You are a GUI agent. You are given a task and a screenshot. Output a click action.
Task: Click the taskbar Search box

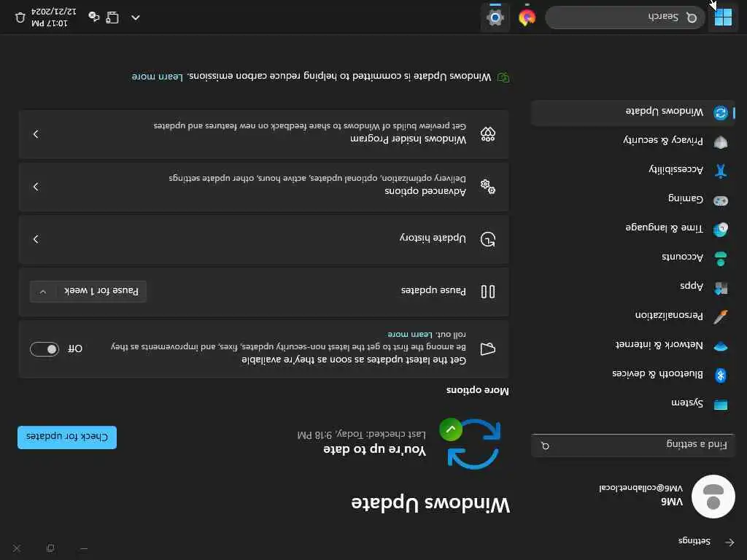click(625, 17)
